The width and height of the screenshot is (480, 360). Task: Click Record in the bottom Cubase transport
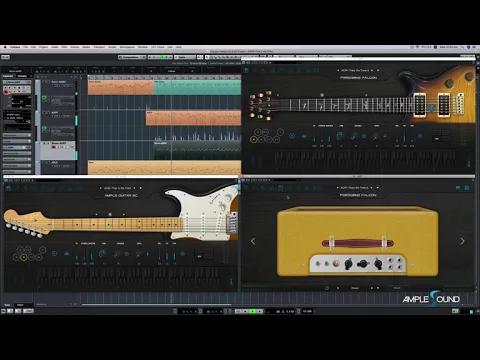point(260,311)
